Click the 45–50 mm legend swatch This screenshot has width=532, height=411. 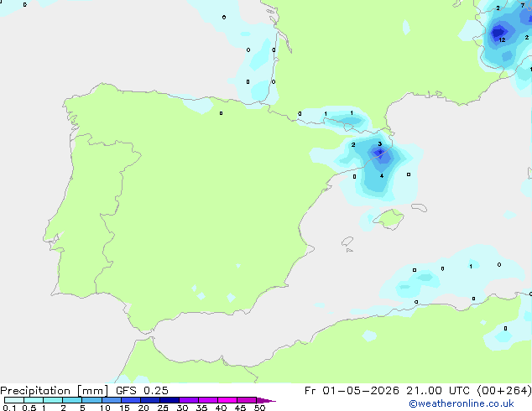click(247, 400)
